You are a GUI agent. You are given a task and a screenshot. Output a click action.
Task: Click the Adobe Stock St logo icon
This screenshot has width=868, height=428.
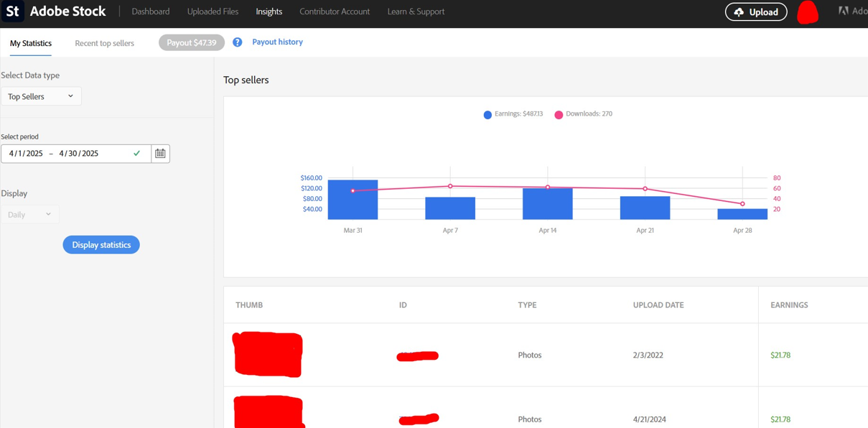point(12,11)
